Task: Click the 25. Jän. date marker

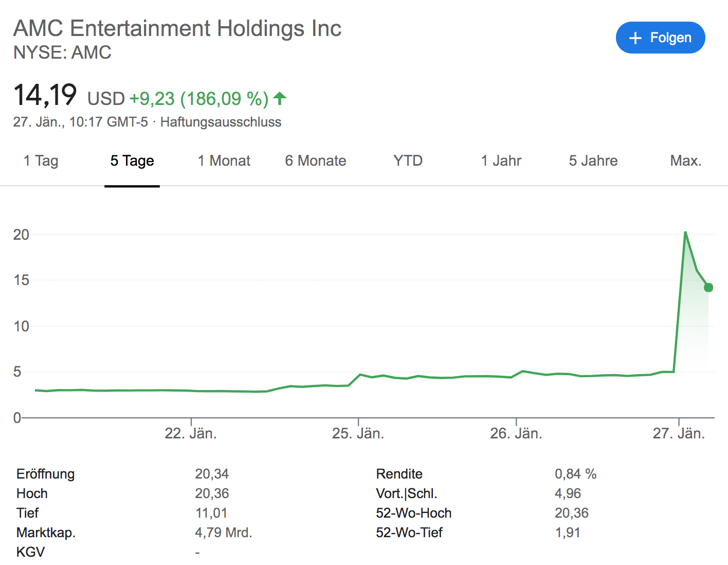Action: pyautogui.click(x=358, y=433)
